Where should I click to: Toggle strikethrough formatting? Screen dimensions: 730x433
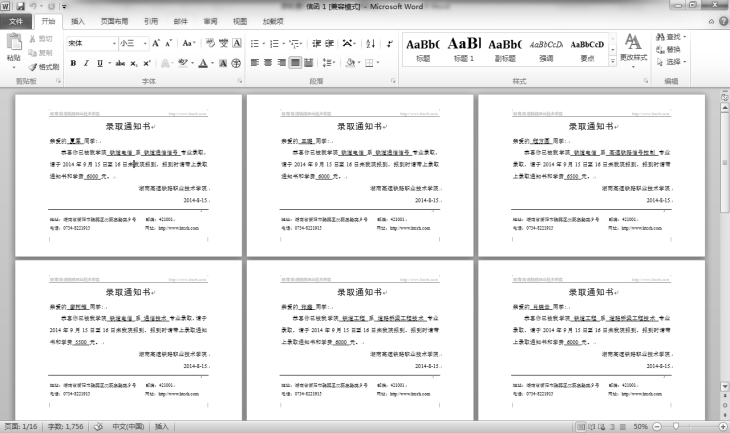[x=120, y=63]
